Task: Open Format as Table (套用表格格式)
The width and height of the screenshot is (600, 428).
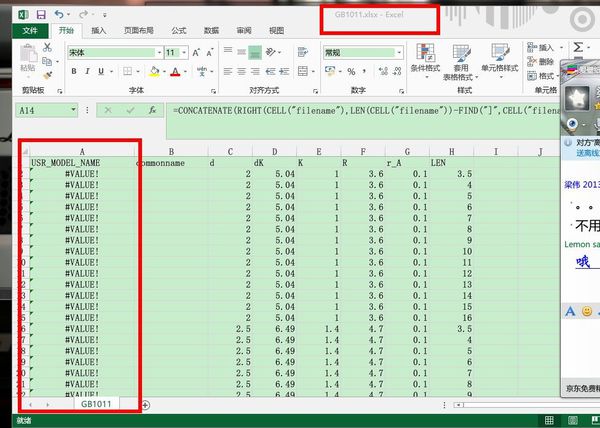Action: [x=461, y=62]
